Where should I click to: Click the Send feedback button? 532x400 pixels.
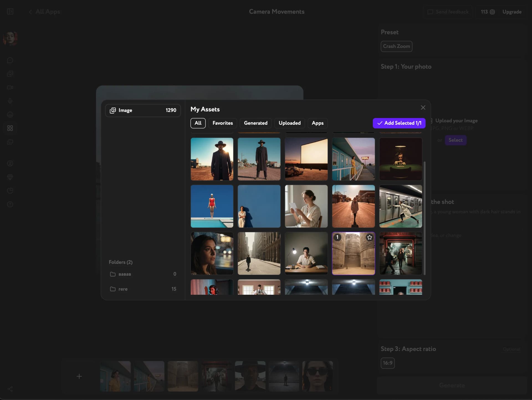(x=448, y=12)
